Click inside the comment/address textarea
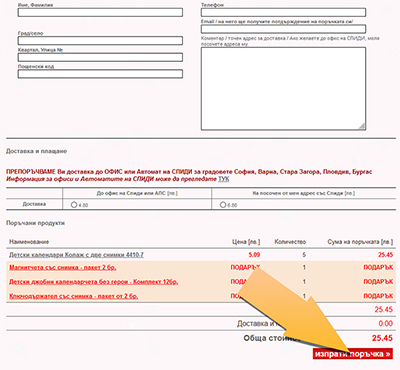This screenshot has width=400, height=370. coord(283,88)
